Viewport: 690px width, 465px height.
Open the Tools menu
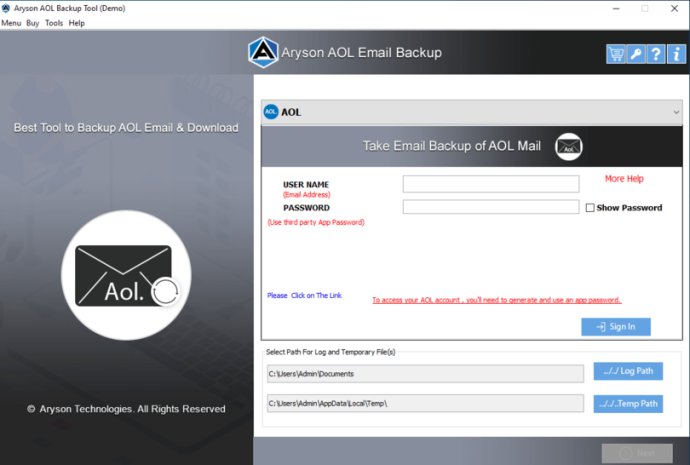pos(54,23)
